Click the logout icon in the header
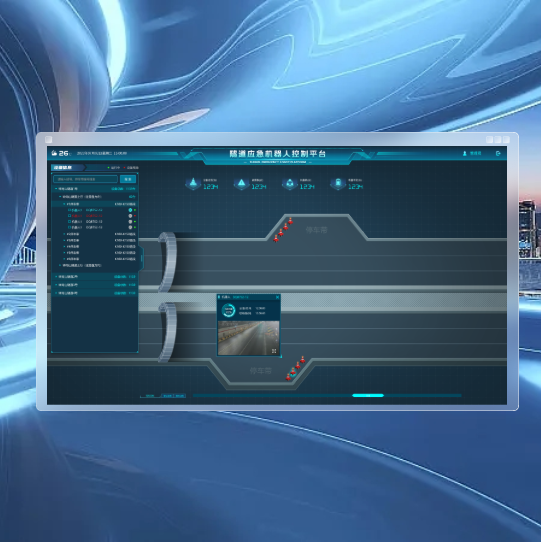The height and width of the screenshot is (542, 541). coord(498,153)
